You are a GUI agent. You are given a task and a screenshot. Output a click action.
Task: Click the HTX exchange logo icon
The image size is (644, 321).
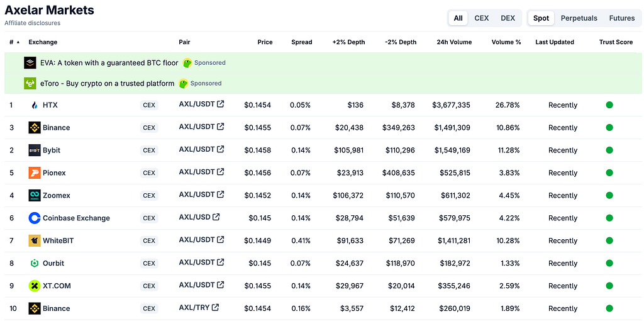pyautogui.click(x=35, y=105)
